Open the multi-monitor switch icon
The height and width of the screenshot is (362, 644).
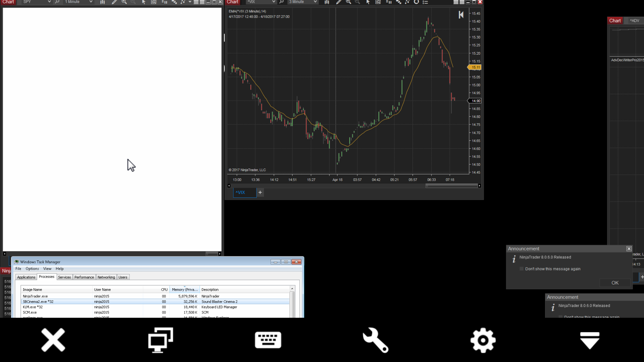pos(161,340)
